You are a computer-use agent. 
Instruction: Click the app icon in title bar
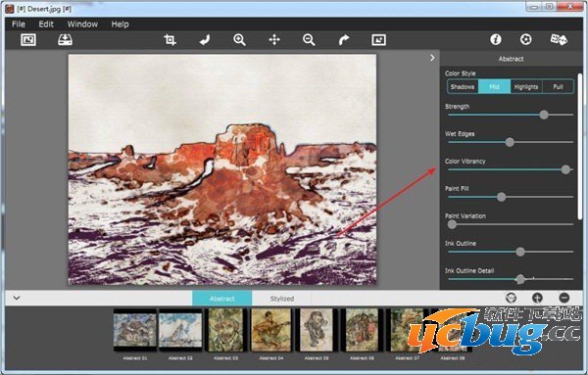[10, 9]
